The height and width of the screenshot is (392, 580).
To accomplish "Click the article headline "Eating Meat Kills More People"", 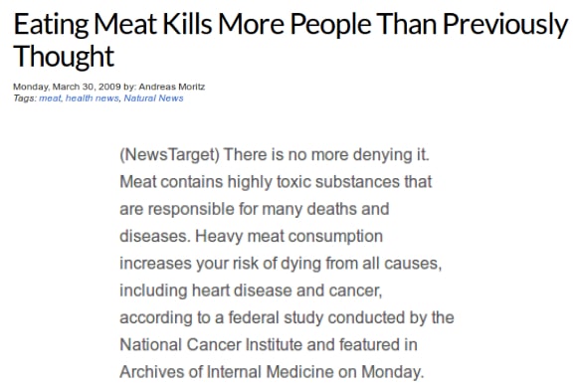I will pyautogui.click(x=192, y=25).
